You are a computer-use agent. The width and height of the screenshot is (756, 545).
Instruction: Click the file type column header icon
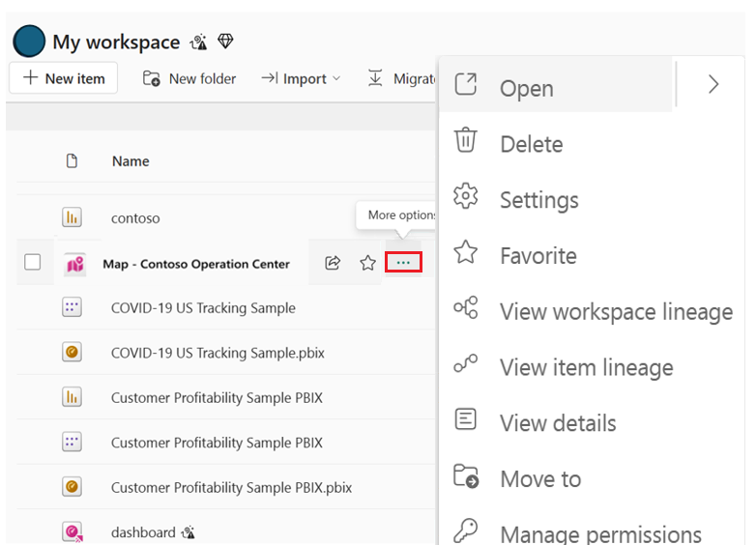click(72, 161)
